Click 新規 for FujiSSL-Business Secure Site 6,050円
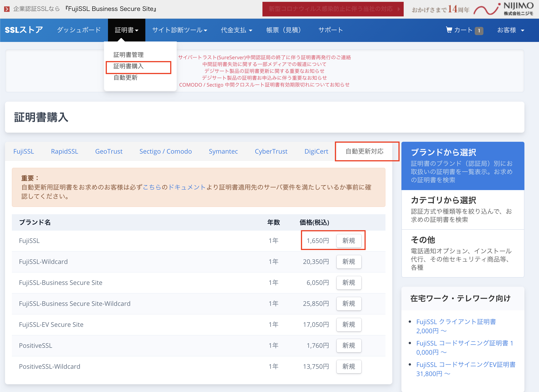 click(x=349, y=283)
